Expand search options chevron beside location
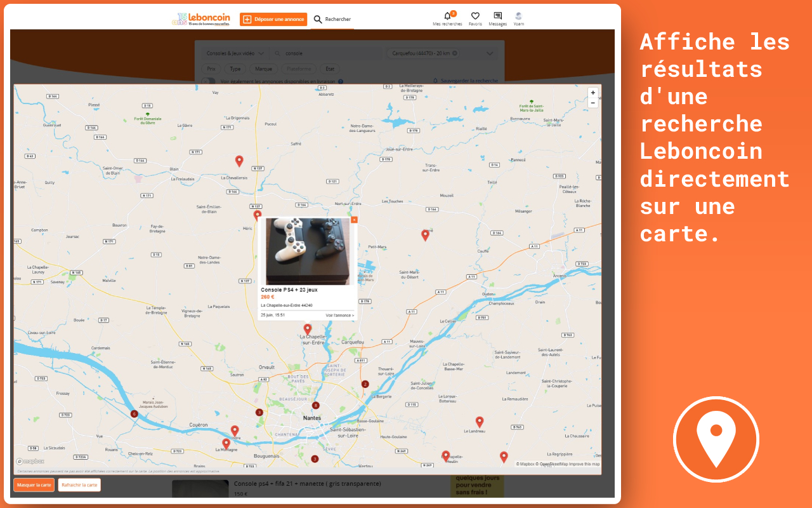The height and width of the screenshot is (508, 812). [x=489, y=53]
